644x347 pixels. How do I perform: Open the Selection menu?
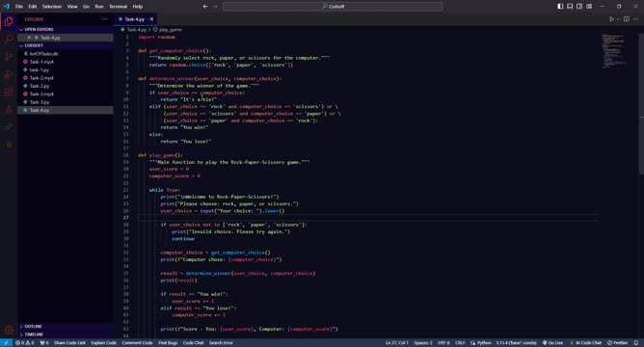point(52,6)
